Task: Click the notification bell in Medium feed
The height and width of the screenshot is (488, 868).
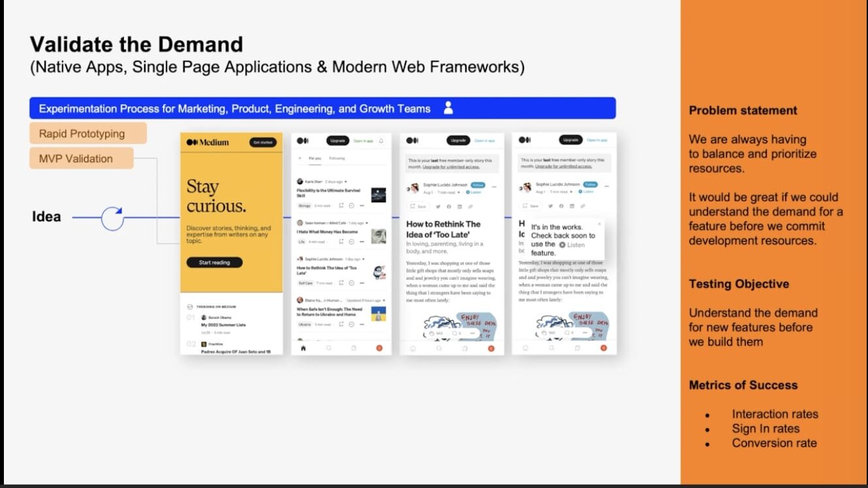Action: [381, 141]
